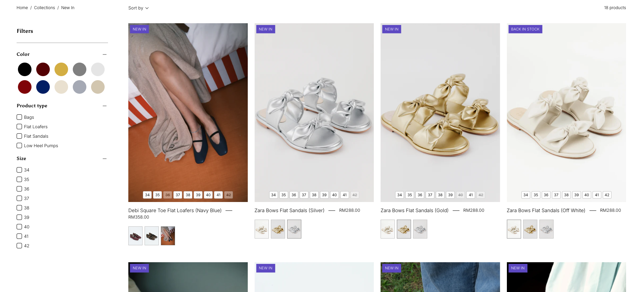Enable the Flat Sandals checkbox
The image size is (644, 292).
(x=19, y=136)
